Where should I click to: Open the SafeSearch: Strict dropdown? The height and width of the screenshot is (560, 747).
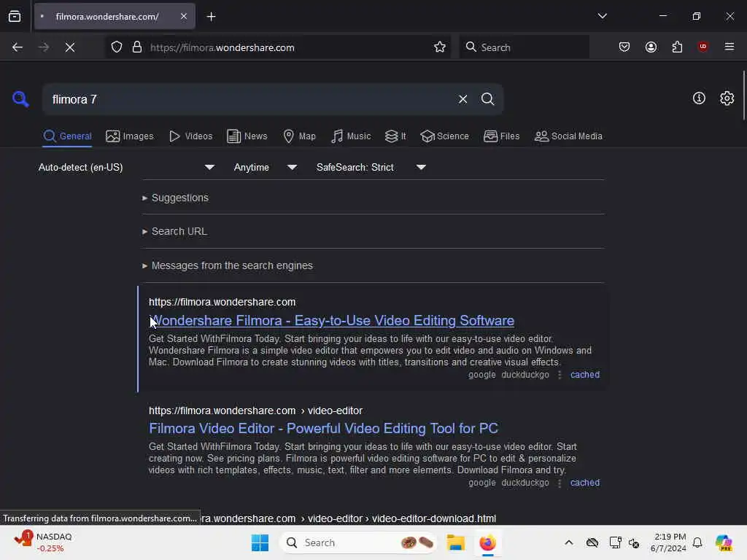tap(371, 167)
